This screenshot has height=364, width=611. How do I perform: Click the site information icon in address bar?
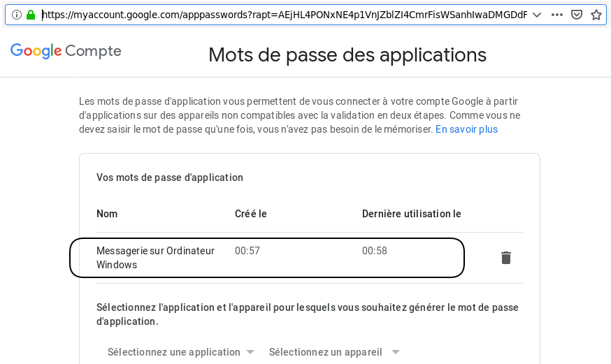[17, 15]
